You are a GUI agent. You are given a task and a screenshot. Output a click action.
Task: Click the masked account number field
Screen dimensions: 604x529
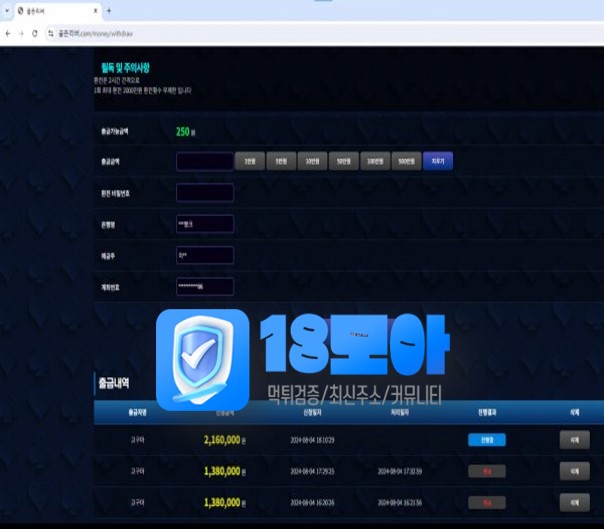click(205, 287)
